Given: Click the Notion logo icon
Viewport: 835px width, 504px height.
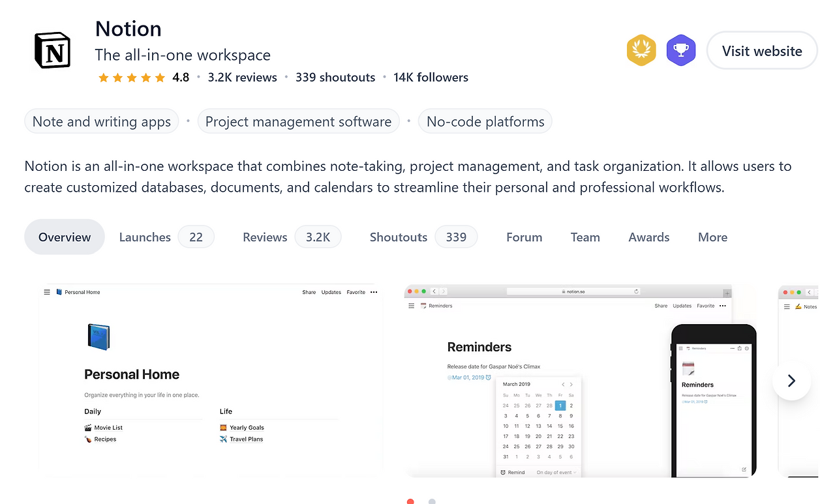Looking at the screenshot, I should (52, 50).
